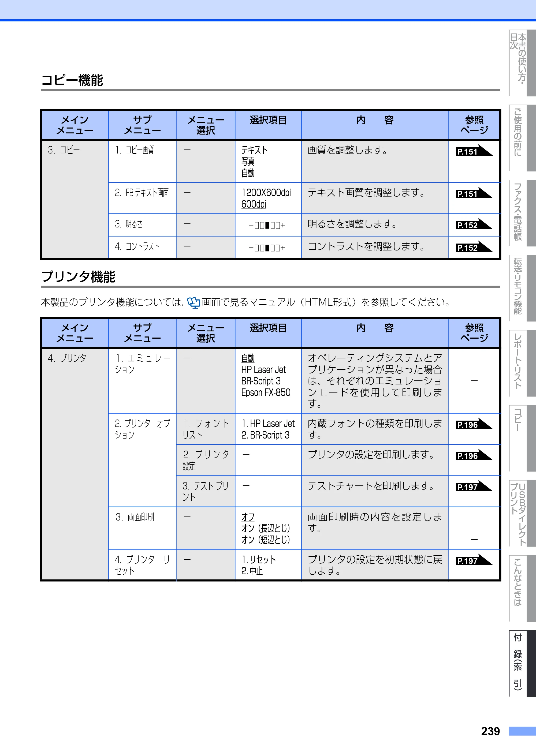
Task: Click the 1.リセット option text
Action: (x=258, y=559)
